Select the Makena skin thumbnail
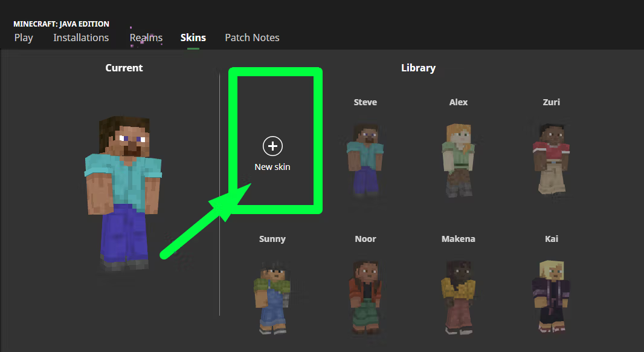The width and height of the screenshot is (644, 352). click(459, 296)
